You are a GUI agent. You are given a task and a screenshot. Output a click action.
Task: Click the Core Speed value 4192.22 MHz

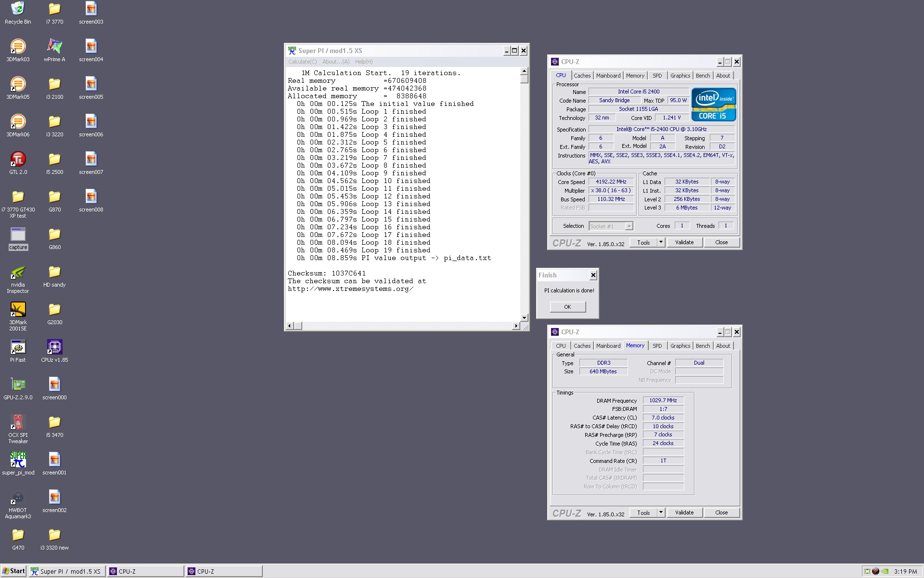click(611, 182)
